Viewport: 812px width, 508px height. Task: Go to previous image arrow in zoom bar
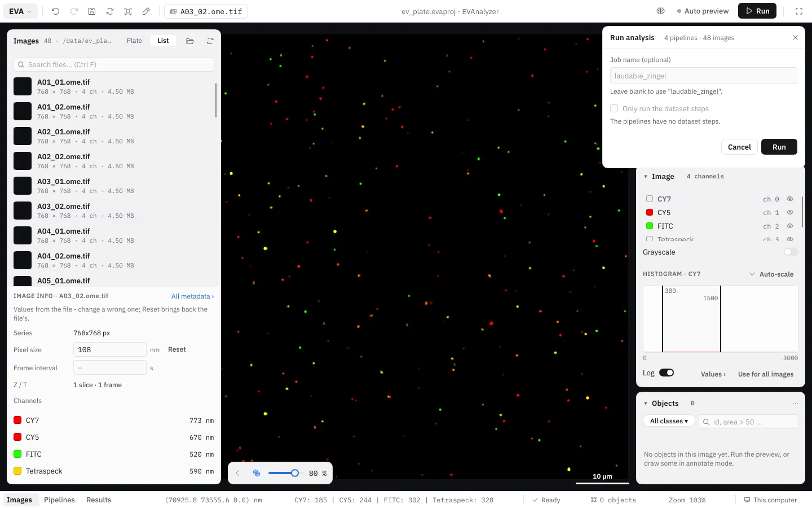[x=237, y=473]
